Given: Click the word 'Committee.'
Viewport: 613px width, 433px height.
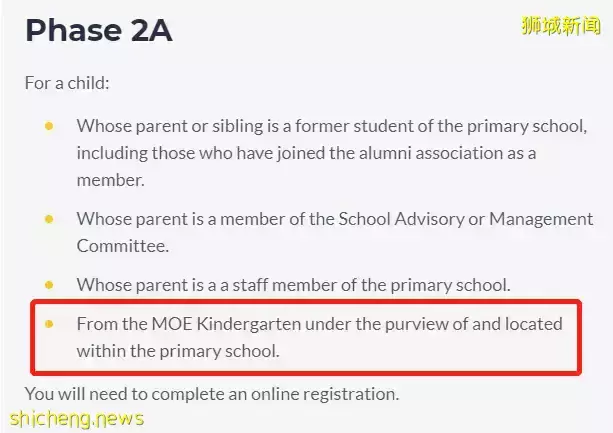Looking at the screenshot, I should point(123,246).
